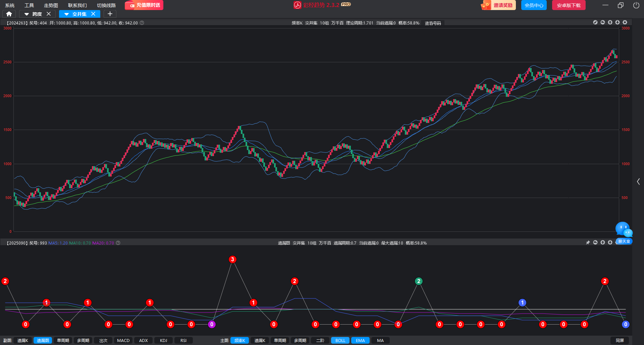Open the hexagon settings icon on main chart
Screen dimensions: 644x345
click(x=625, y=22)
